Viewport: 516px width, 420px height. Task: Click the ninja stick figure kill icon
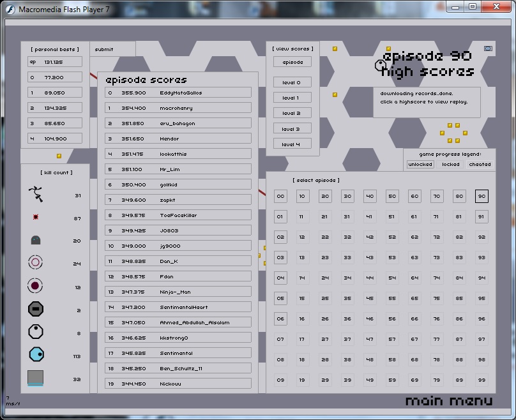36,194
